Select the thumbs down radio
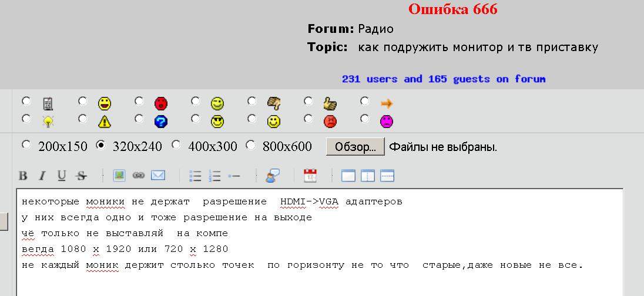This screenshot has width=644, height=296. point(252,100)
